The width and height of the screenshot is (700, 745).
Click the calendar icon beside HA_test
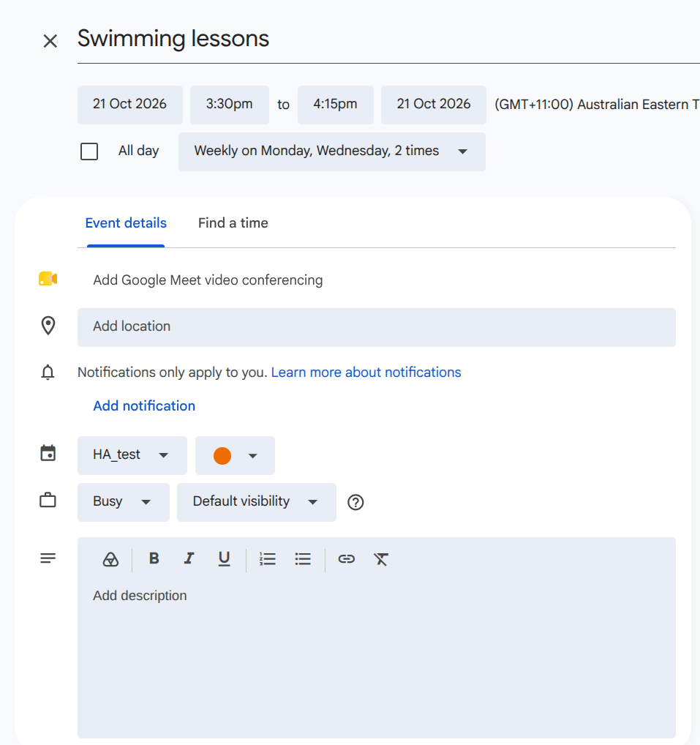pos(48,453)
